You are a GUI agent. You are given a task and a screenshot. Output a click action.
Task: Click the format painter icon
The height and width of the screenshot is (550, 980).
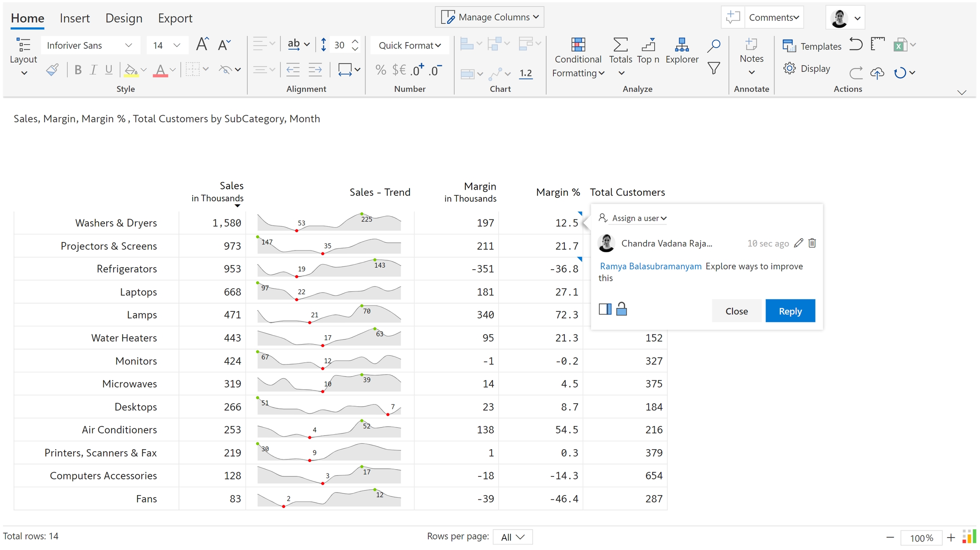click(52, 70)
